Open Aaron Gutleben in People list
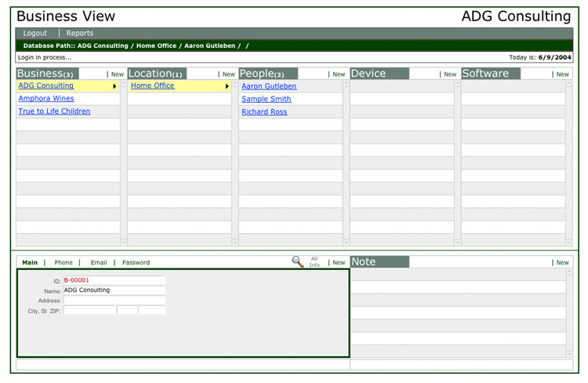The width and height of the screenshot is (588, 383). (269, 86)
